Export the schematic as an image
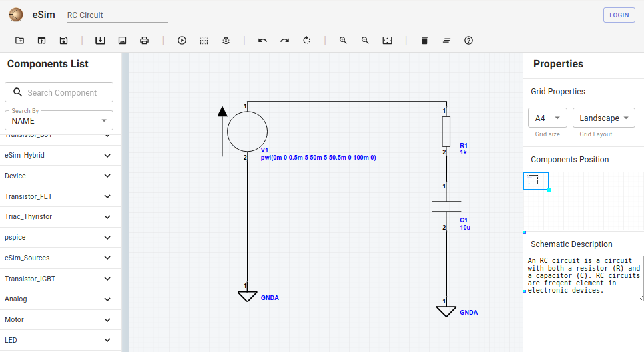The height and width of the screenshot is (352, 644). 122,40
